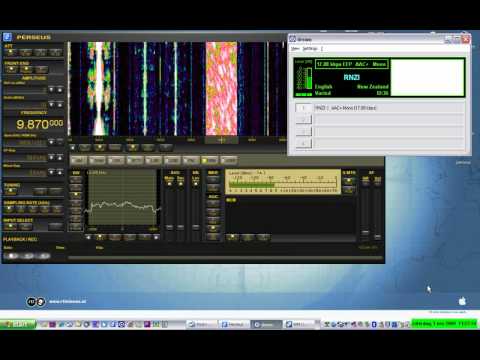The height and width of the screenshot is (360, 480).
Task: Click the small left arrow under the waterfall display
Action: pyautogui.click(x=73, y=147)
